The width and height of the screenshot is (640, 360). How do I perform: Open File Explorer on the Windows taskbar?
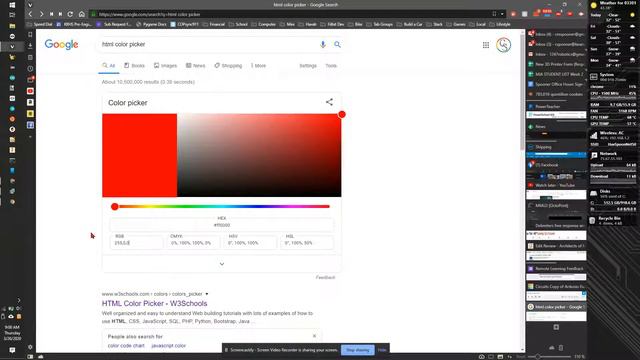12,26
